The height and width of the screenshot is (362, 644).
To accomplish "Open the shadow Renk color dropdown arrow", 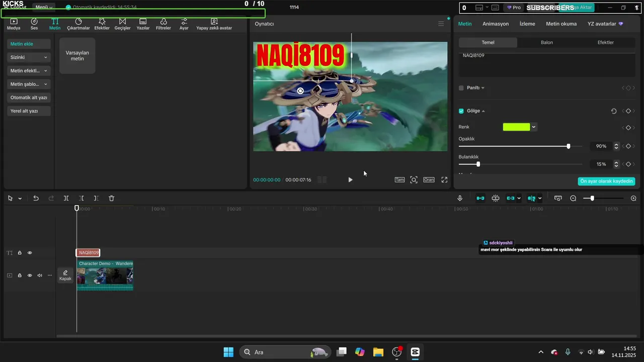I will (534, 127).
